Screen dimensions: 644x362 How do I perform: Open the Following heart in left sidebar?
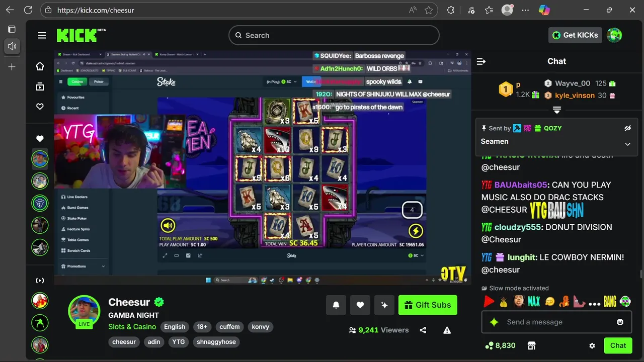pyautogui.click(x=40, y=107)
